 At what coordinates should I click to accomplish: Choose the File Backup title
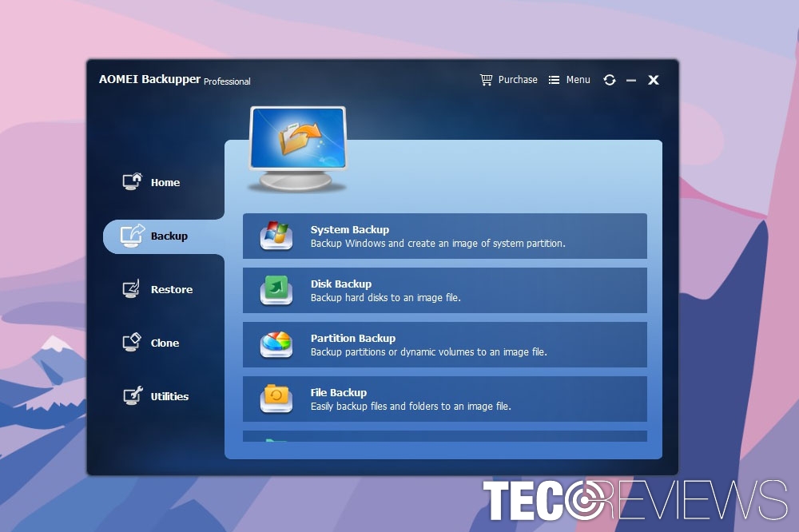pyautogui.click(x=338, y=392)
